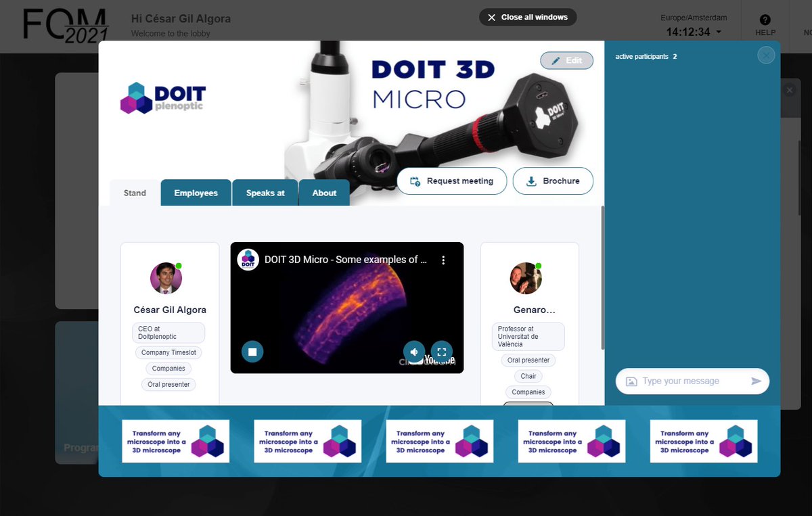
Task: Click the name César Gil Algora
Action: click(170, 310)
